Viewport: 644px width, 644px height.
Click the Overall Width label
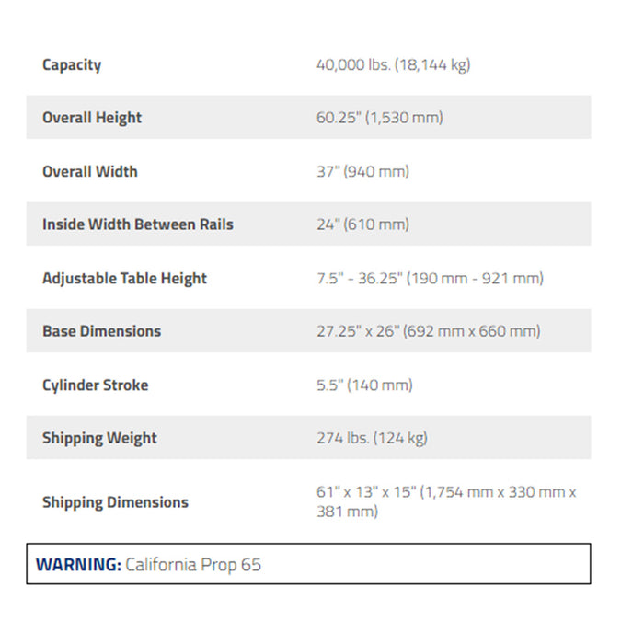click(90, 171)
